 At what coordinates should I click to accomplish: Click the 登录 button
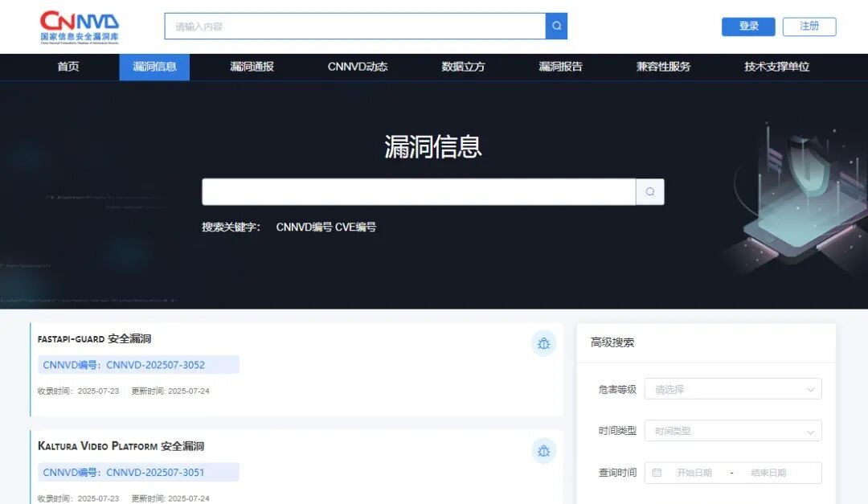[x=747, y=26]
